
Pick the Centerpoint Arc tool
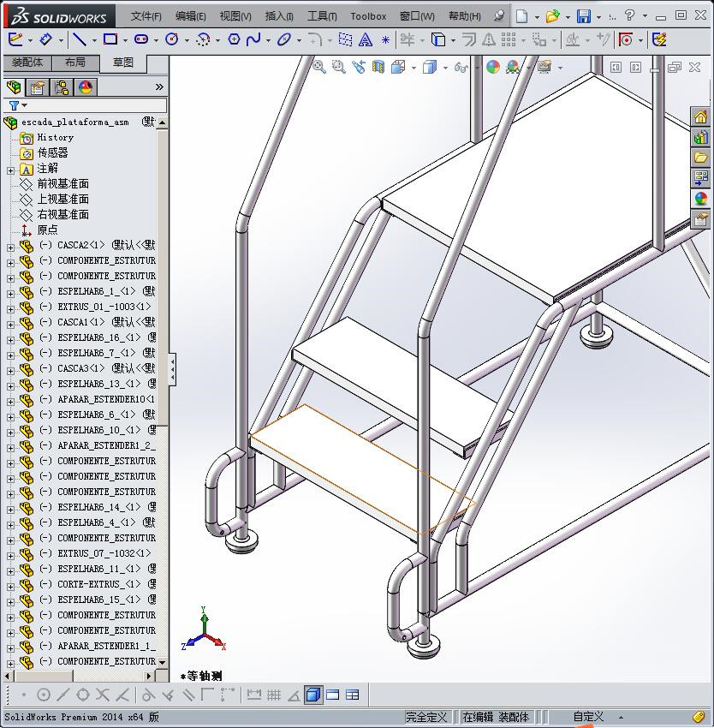point(203,39)
